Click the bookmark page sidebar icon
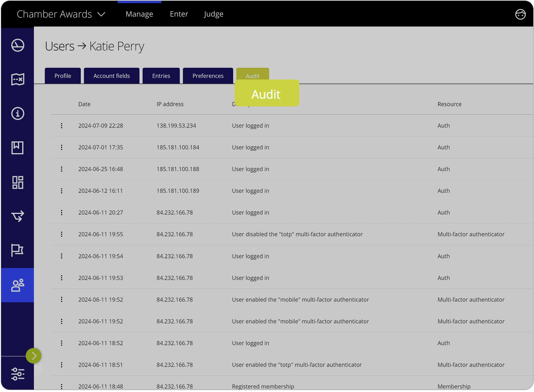This screenshot has width=534, height=392. (x=18, y=148)
